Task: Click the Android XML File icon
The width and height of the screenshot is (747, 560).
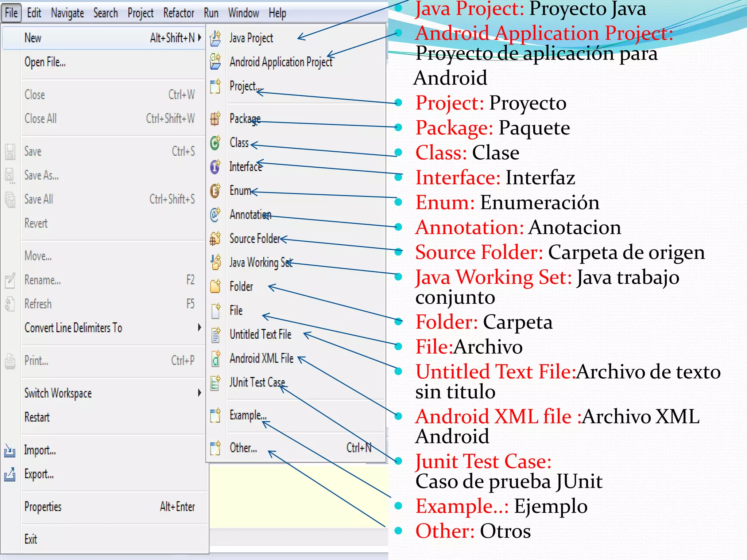Action: coord(216,359)
